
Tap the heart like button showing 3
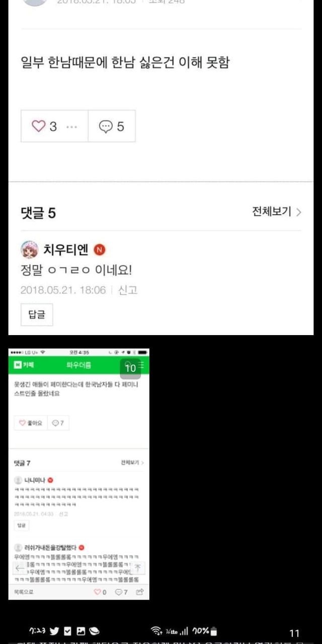44,126
